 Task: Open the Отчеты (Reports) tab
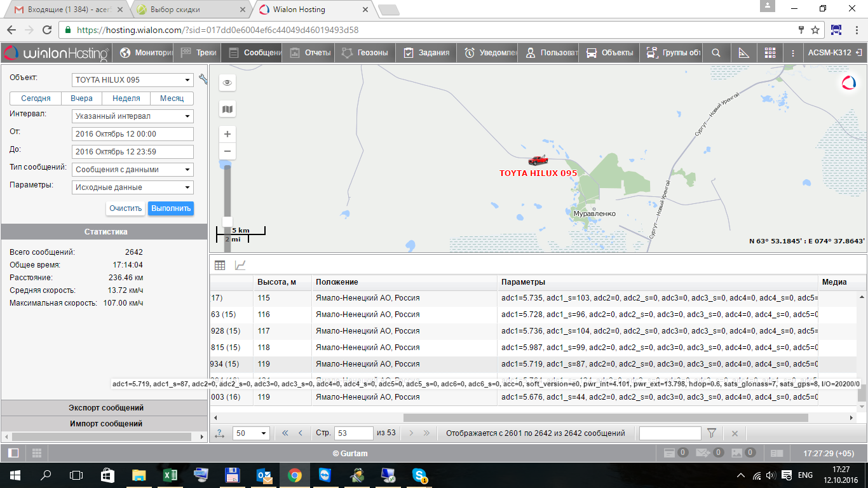[310, 53]
